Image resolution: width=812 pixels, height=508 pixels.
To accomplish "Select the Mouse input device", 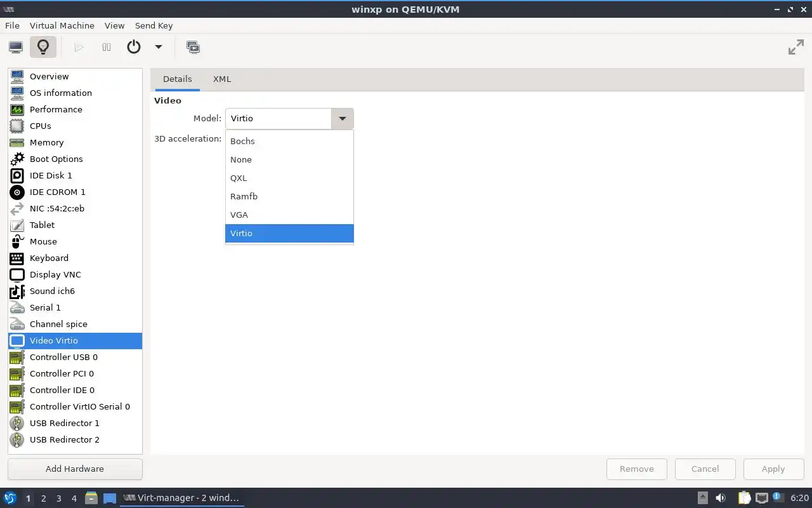I will tap(75, 241).
